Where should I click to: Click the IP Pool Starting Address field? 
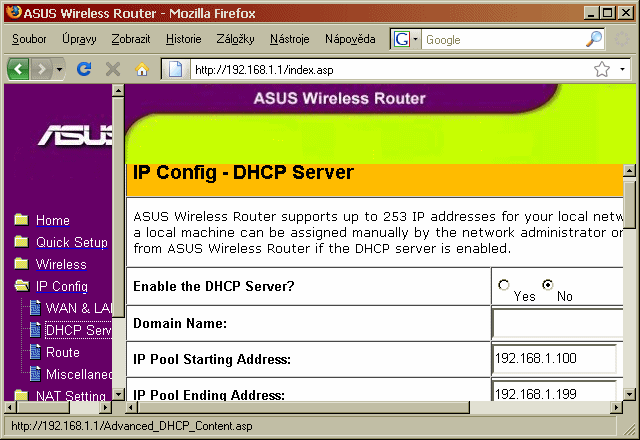[x=554, y=359]
